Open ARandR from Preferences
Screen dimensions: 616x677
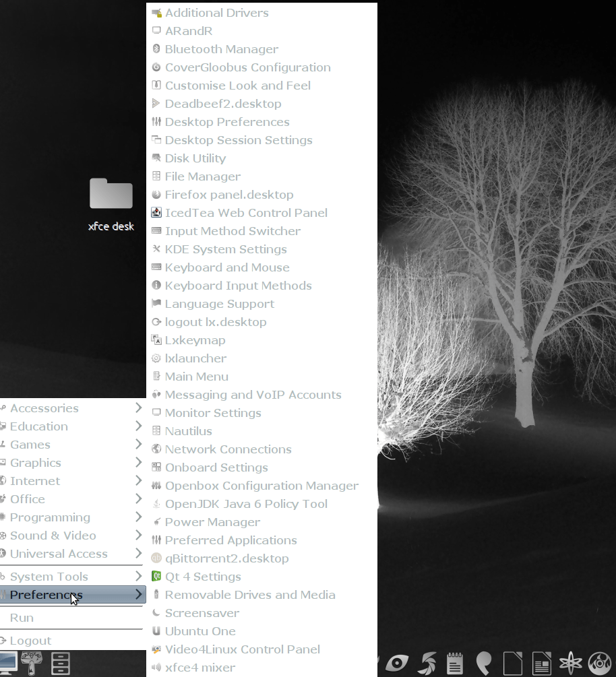(261, 31)
